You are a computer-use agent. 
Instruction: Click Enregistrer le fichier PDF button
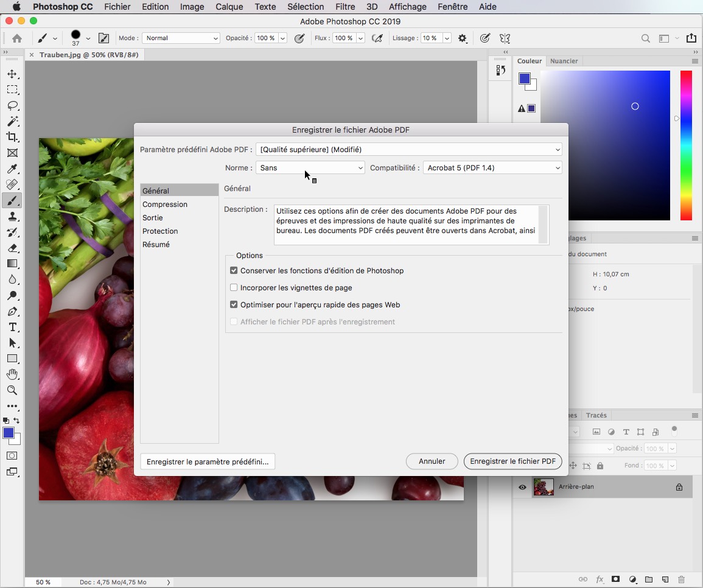click(x=513, y=461)
